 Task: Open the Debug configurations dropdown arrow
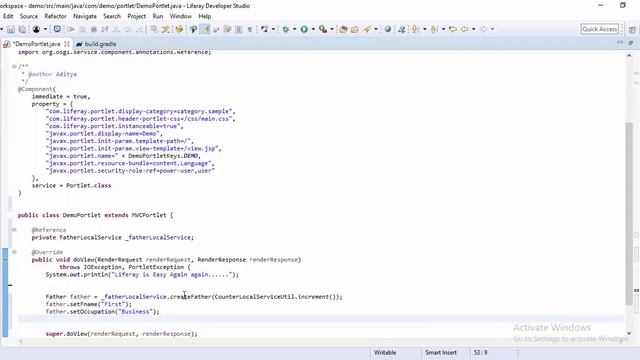click(x=294, y=29)
